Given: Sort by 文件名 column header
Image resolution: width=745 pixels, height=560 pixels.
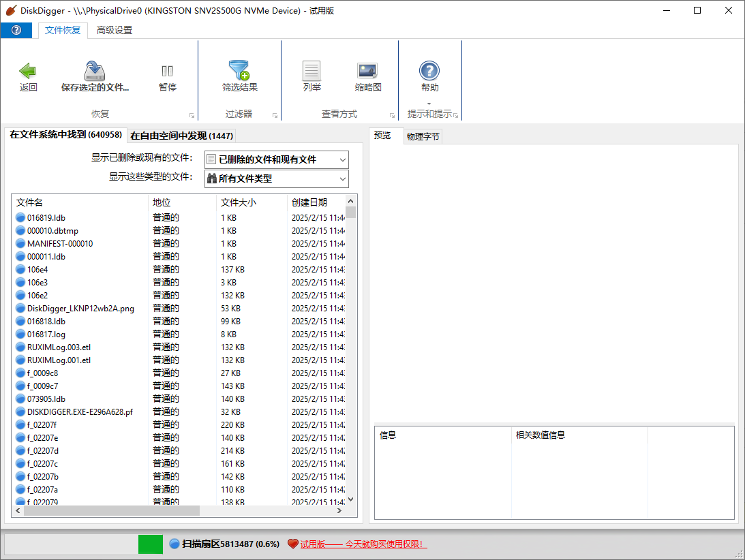Looking at the screenshot, I should (x=80, y=202).
